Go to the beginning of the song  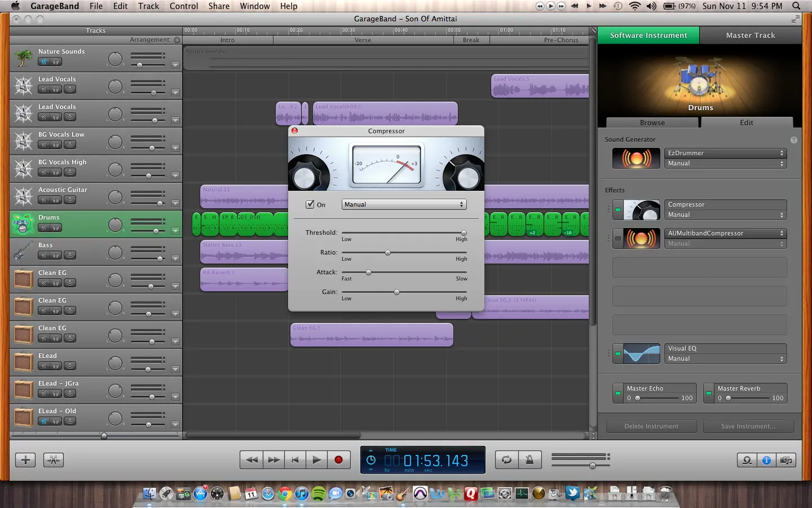click(295, 459)
